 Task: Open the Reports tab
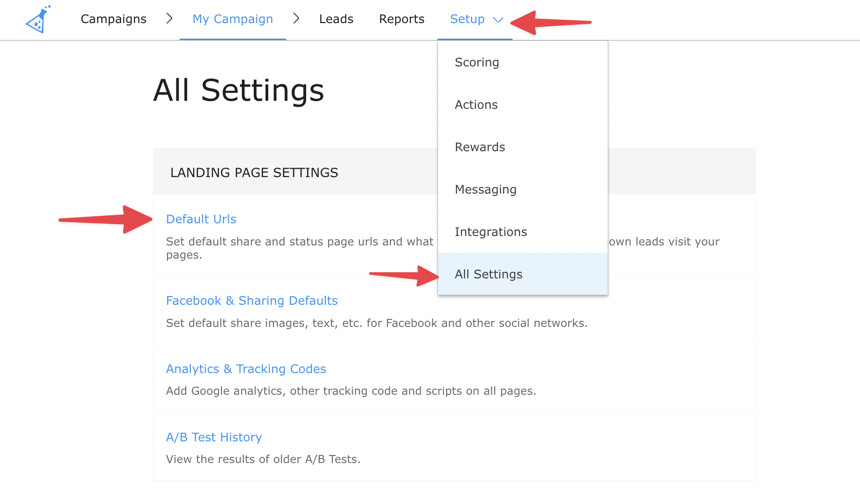point(401,19)
